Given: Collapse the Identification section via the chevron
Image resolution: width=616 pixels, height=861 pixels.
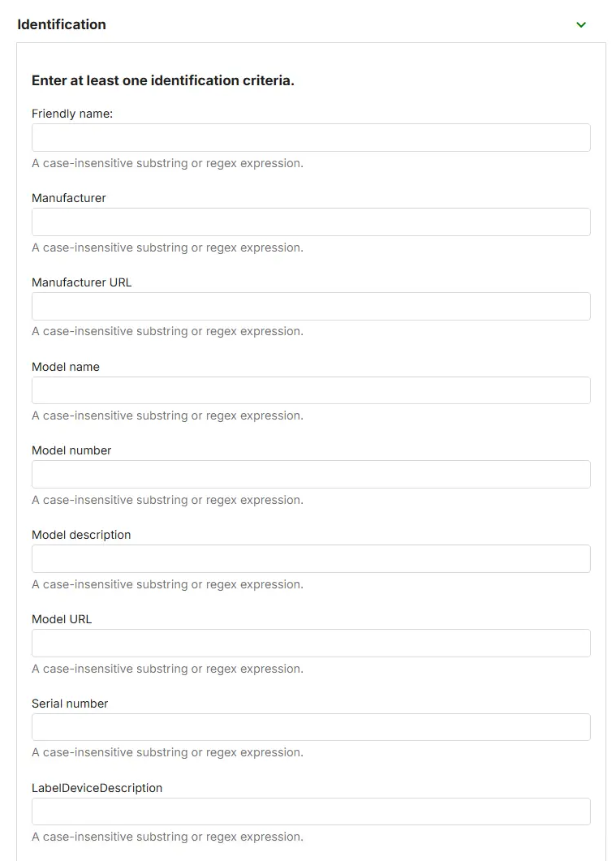Looking at the screenshot, I should pos(581,24).
